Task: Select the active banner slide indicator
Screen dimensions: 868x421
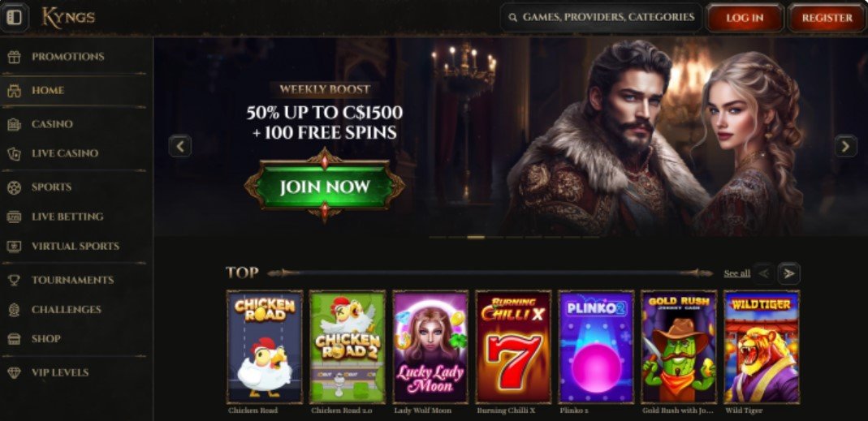Action: pos(476,237)
